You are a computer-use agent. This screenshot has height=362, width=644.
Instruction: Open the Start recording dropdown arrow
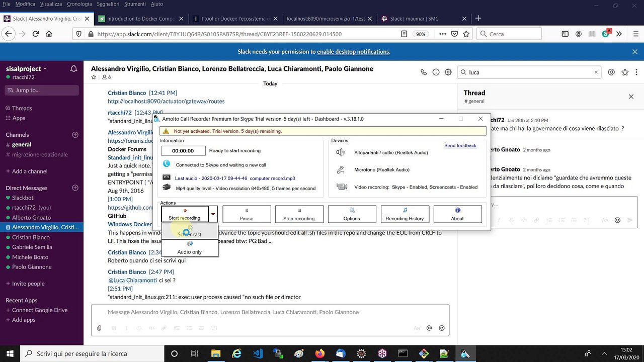(x=213, y=214)
